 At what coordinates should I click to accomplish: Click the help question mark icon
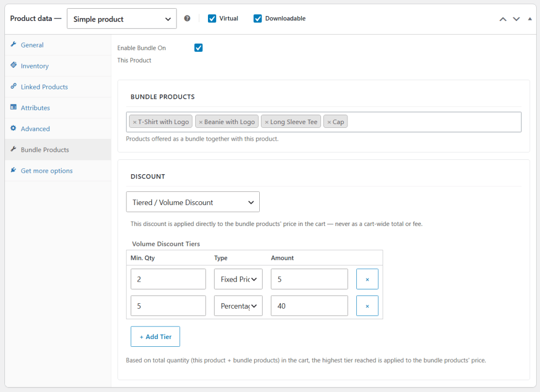pos(187,18)
